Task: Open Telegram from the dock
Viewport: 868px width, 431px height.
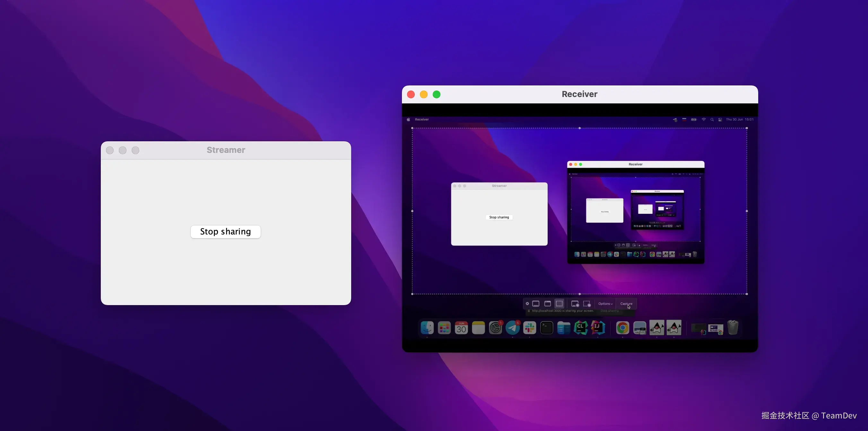Action: (x=513, y=328)
